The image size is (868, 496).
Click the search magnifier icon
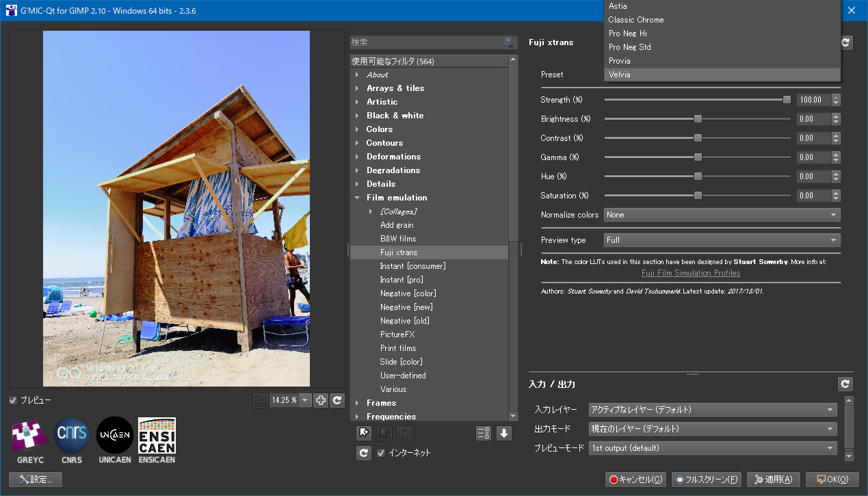(508, 42)
